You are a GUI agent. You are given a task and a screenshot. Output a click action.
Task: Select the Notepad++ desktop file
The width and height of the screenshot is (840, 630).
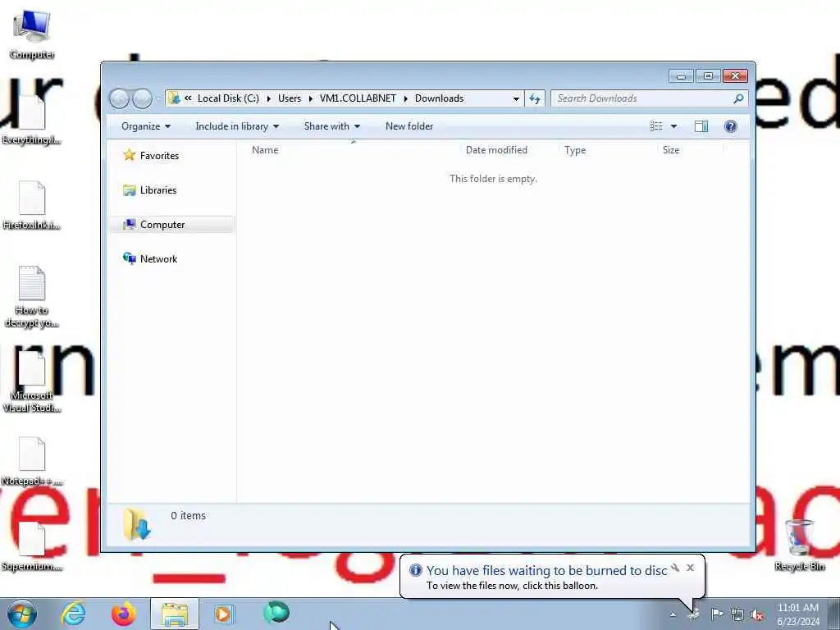coord(32,461)
